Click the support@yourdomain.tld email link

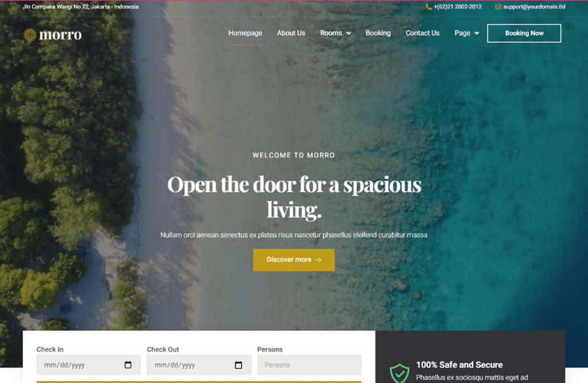[x=534, y=7]
